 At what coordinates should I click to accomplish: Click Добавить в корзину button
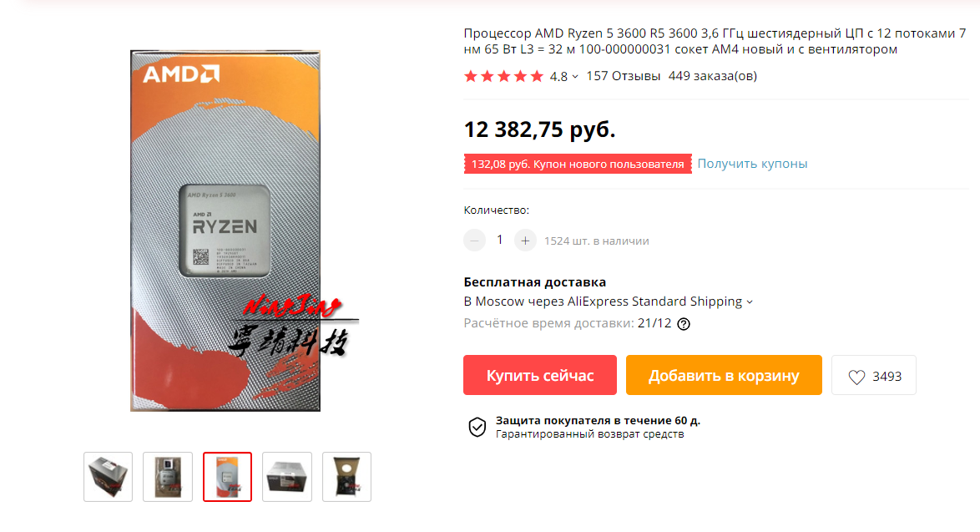724,375
